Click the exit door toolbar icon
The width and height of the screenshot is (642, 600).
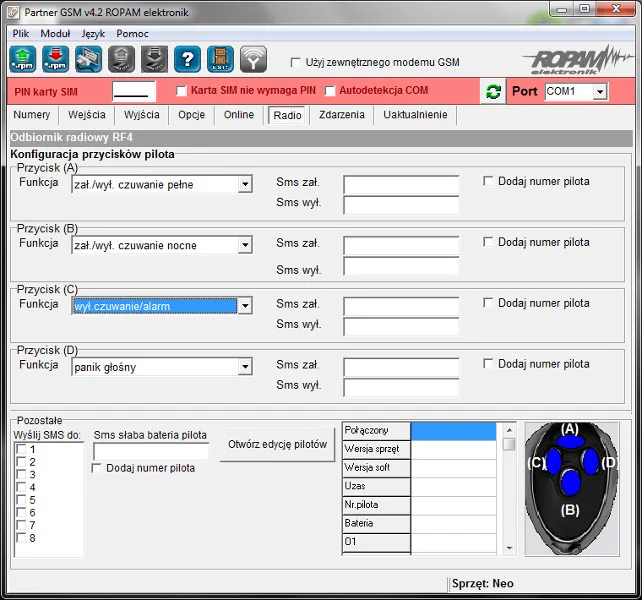click(220, 59)
